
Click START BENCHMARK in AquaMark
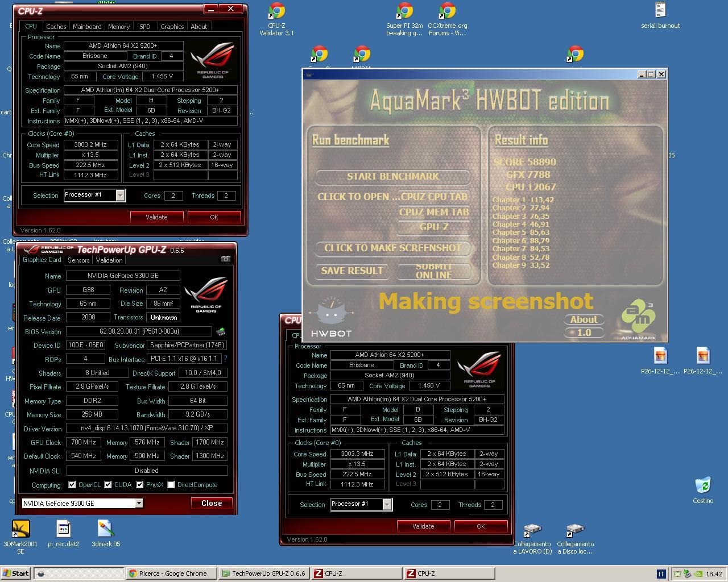[393, 176]
